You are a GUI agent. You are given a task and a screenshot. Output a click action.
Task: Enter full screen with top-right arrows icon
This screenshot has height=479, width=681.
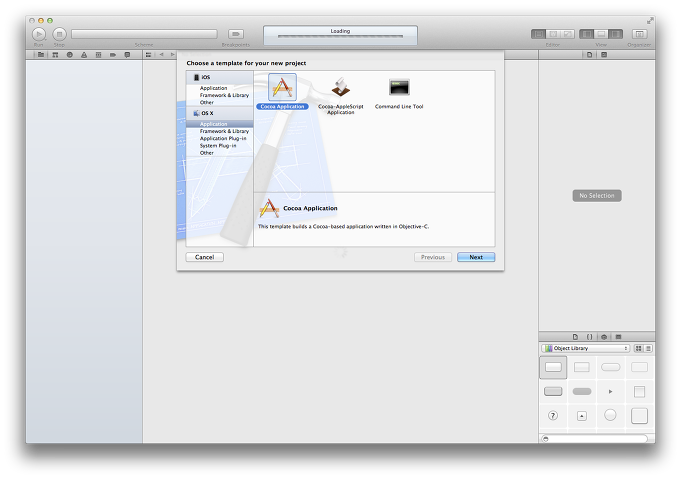(x=650, y=20)
